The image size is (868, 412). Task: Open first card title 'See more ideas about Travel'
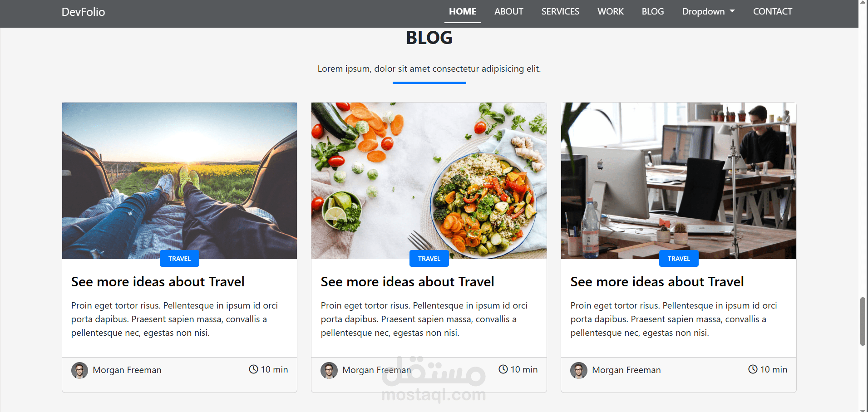point(158,282)
